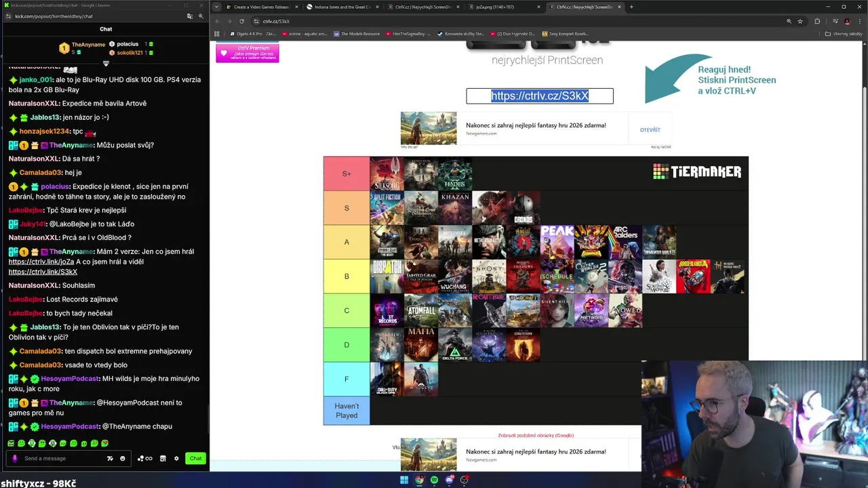Click username HesoyamPodcast in last chat message
Image resolution: width=868 pixels, height=488 pixels.
point(70,426)
